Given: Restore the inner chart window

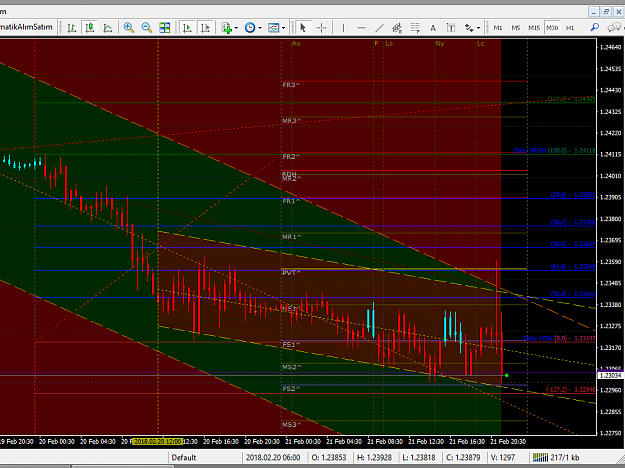Looking at the screenshot, I should tap(606, 12).
